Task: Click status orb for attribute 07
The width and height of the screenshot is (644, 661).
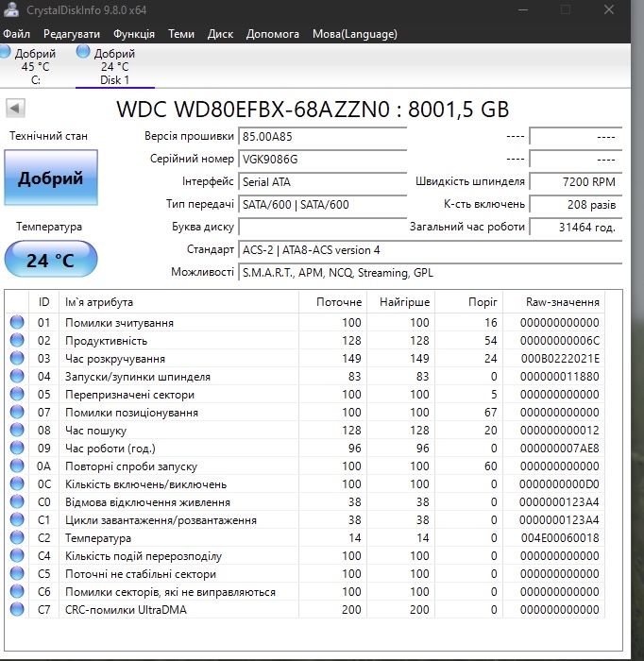Action: point(17,412)
